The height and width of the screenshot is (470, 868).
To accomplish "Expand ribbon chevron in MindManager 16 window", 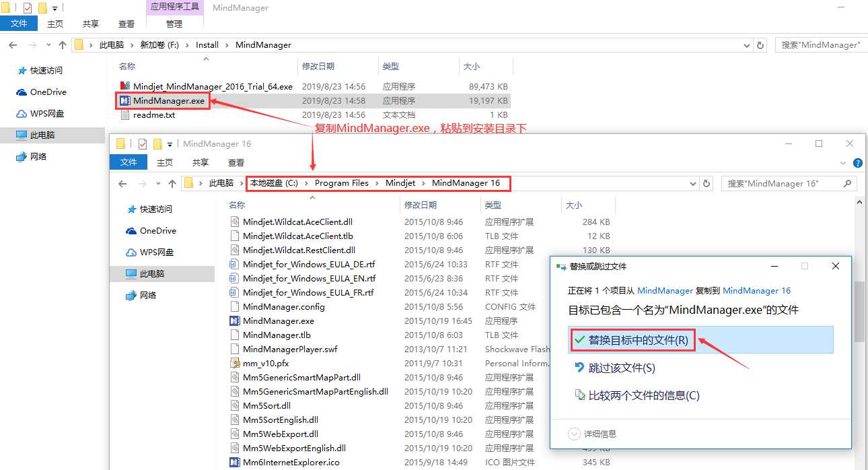I will [844, 163].
